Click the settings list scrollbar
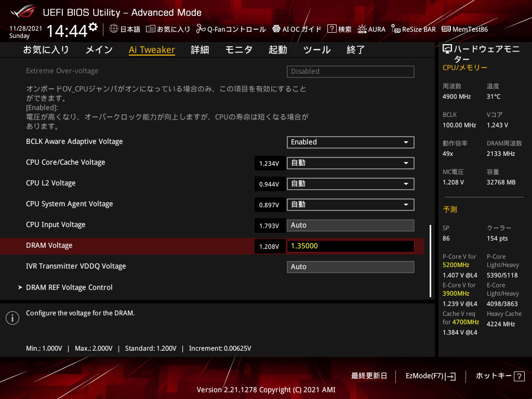 click(431, 261)
